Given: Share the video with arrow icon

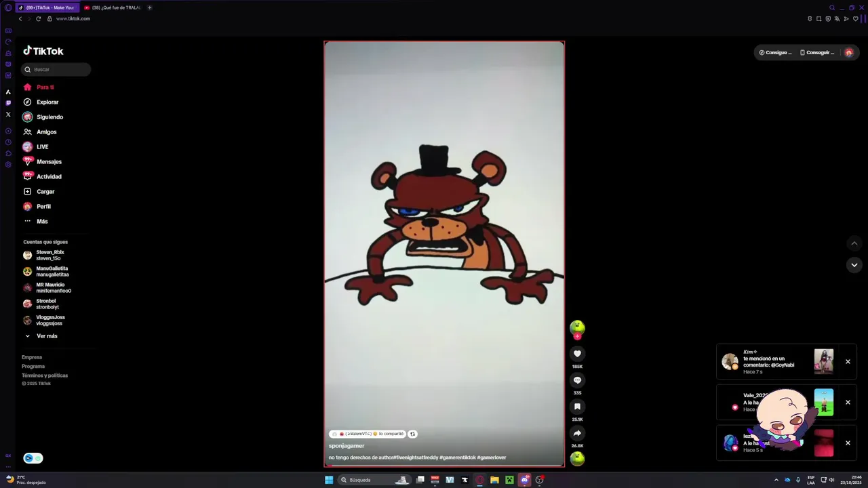Looking at the screenshot, I should pos(577,433).
